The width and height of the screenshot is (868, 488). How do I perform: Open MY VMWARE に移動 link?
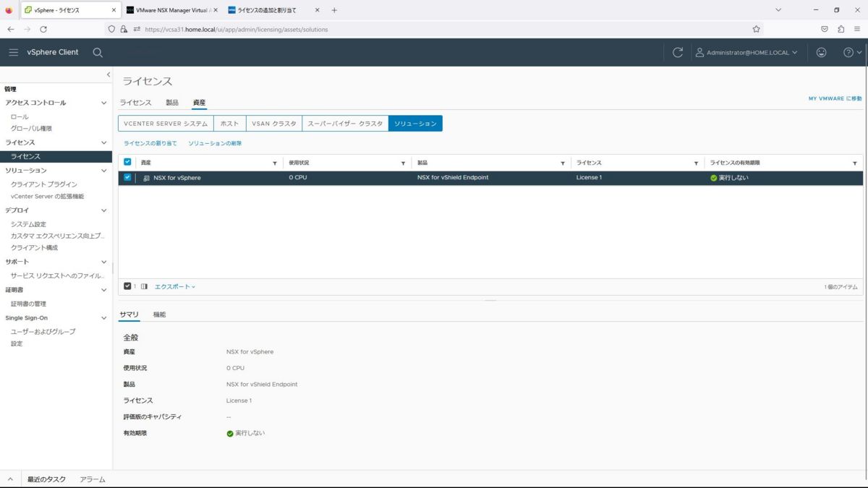click(x=835, y=98)
